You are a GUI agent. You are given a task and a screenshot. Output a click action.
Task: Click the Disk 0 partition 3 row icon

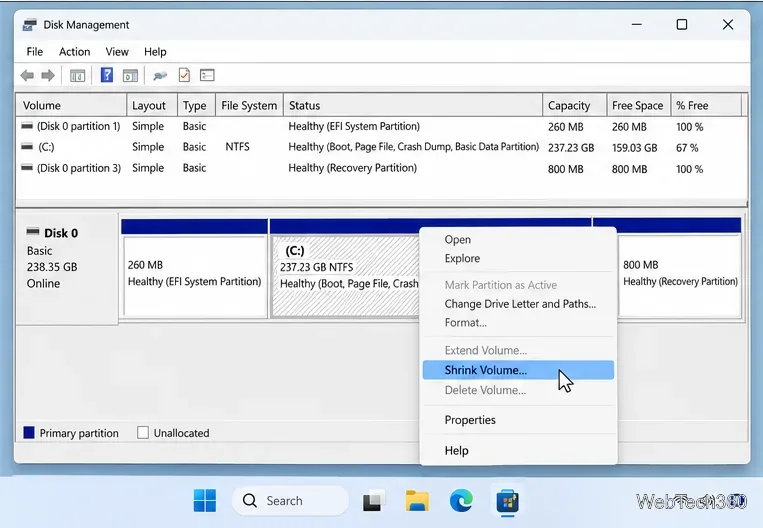(27, 168)
